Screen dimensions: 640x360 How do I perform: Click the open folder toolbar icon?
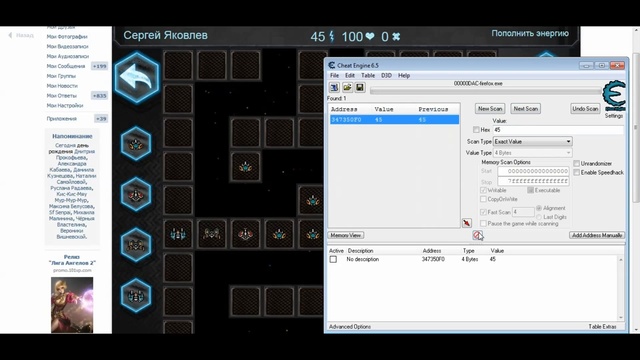(x=347, y=87)
